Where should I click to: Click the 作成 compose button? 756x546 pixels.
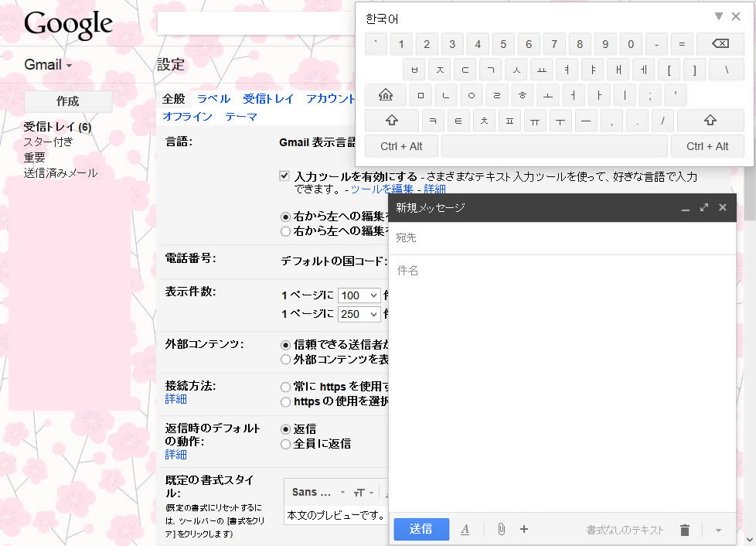pyautogui.click(x=68, y=101)
